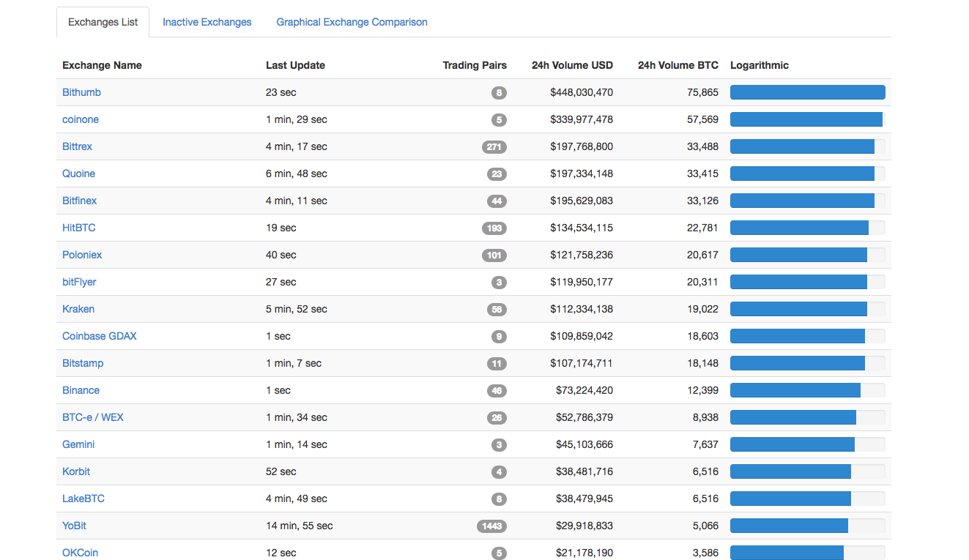Image resolution: width=969 pixels, height=560 pixels.
Task: Open Graphical Exchange Comparison tab
Action: [352, 22]
